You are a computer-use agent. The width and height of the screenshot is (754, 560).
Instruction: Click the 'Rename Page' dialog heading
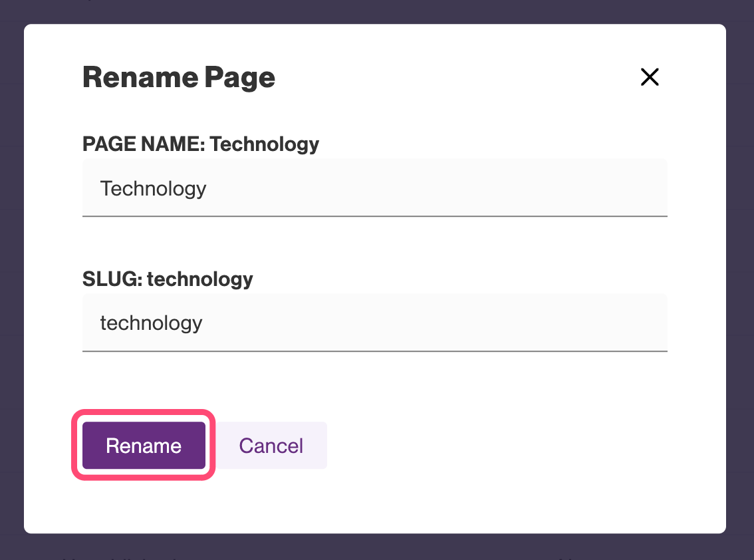coord(178,78)
